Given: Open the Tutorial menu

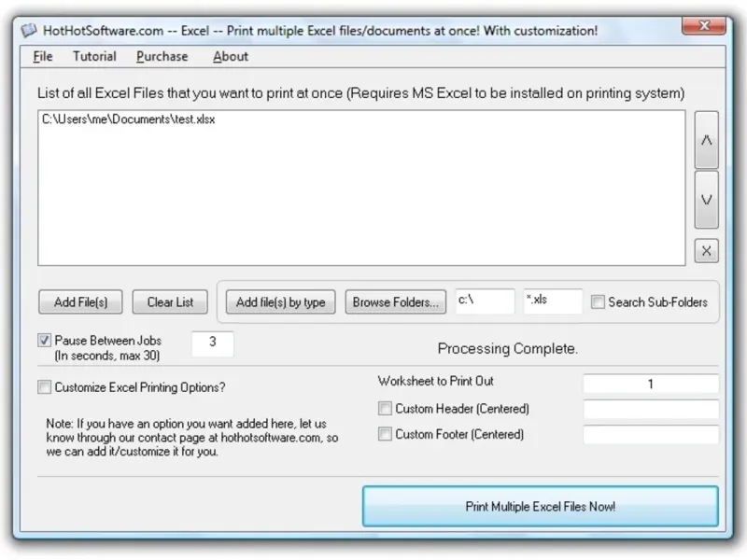Looking at the screenshot, I should point(94,56).
